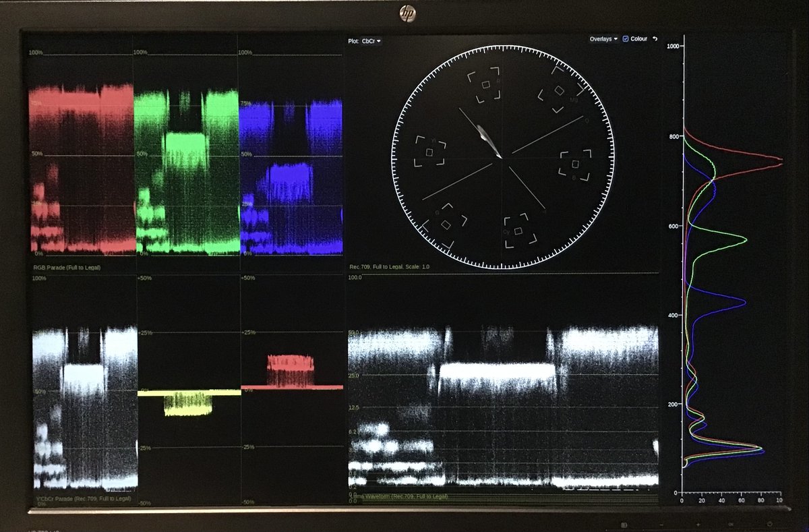Image resolution: width=809 pixels, height=532 pixels.
Task: Click the reset arrow icon beside Colour
Action: 655,39
